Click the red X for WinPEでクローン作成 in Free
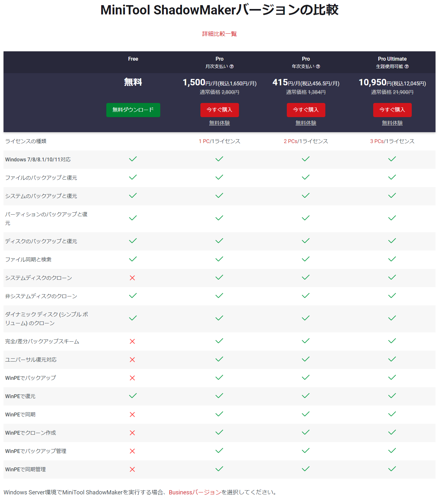Screen dimensions: 440x504 (x=132, y=433)
